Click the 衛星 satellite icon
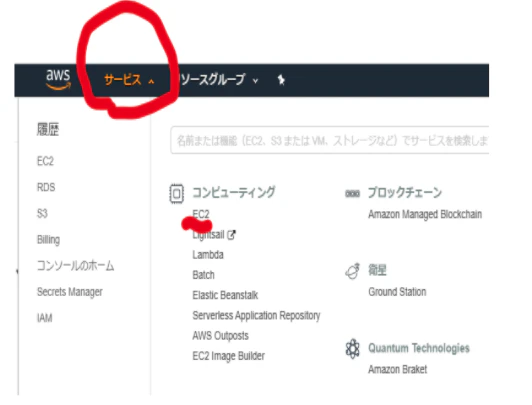532x405 pixels. click(353, 271)
